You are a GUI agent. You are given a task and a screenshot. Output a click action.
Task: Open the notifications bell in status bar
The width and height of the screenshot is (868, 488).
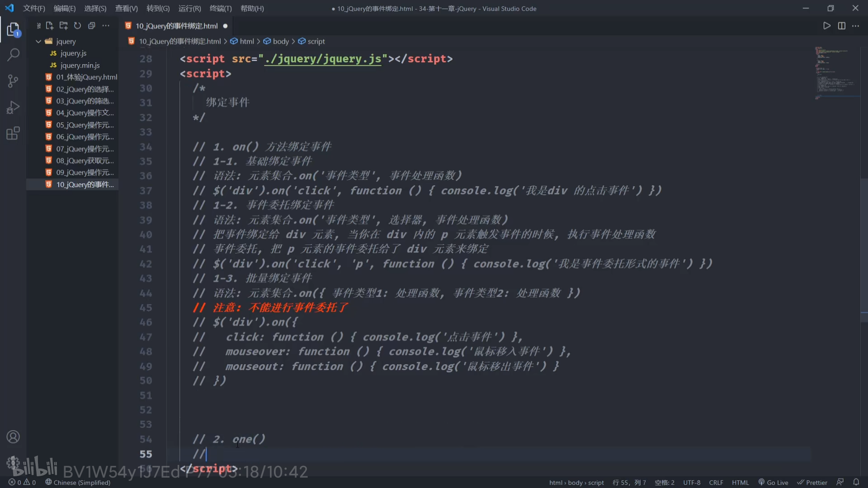856,482
